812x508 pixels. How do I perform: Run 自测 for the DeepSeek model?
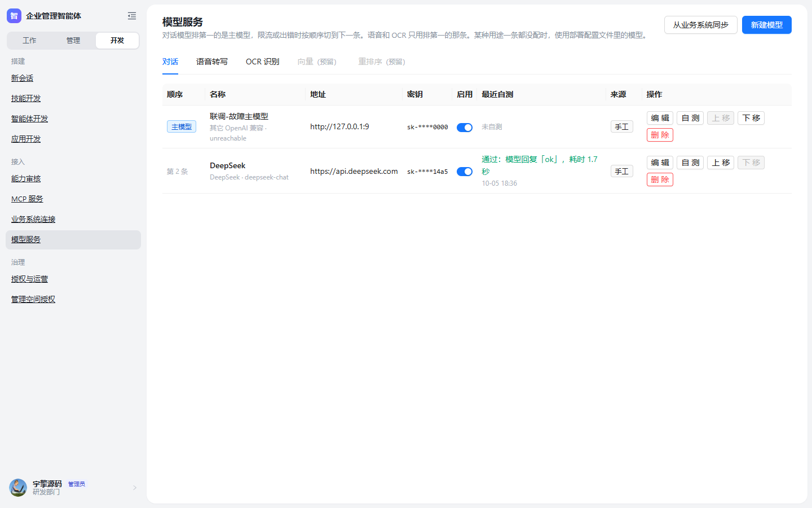(x=690, y=163)
